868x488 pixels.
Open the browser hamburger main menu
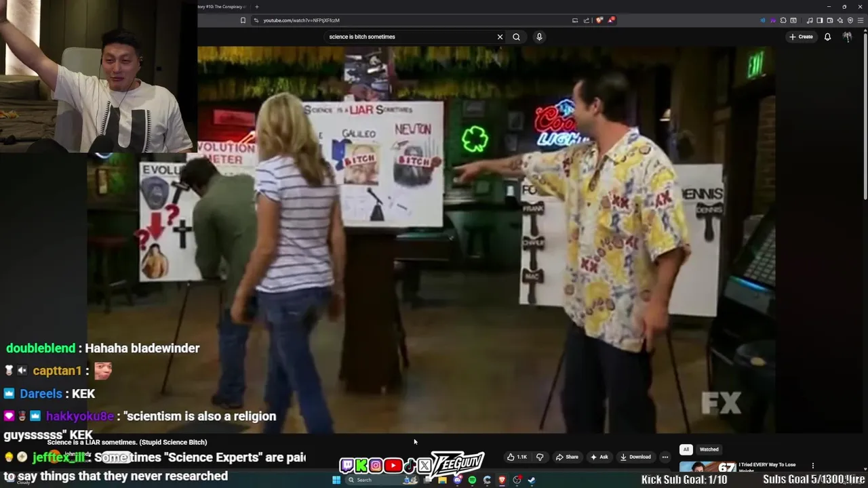click(861, 20)
